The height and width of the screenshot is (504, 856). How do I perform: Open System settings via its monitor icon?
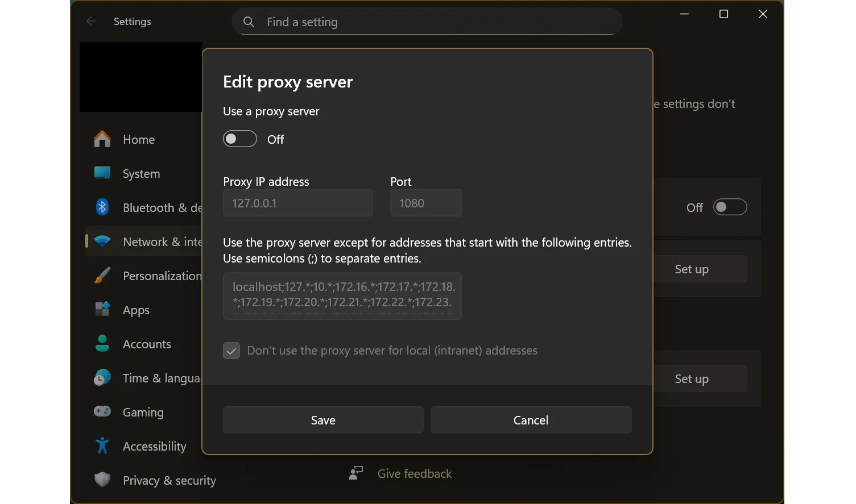click(x=102, y=173)
